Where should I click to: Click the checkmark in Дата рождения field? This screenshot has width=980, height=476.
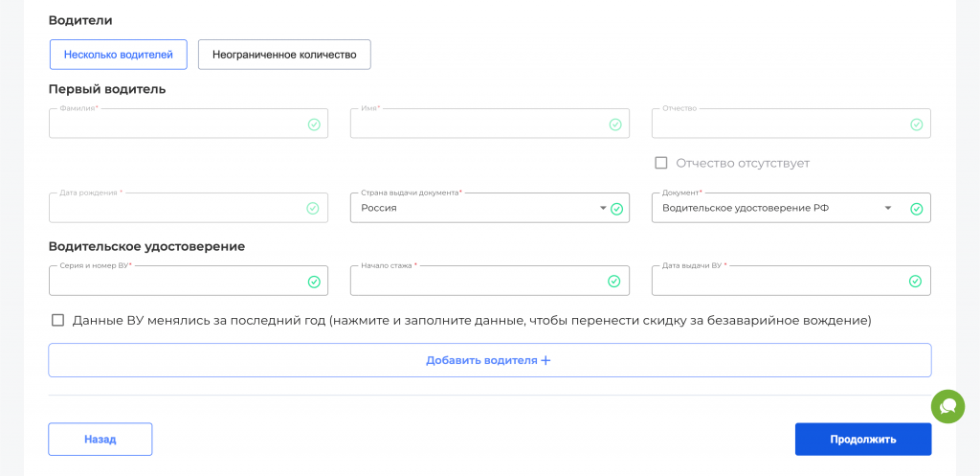[313, 209]
